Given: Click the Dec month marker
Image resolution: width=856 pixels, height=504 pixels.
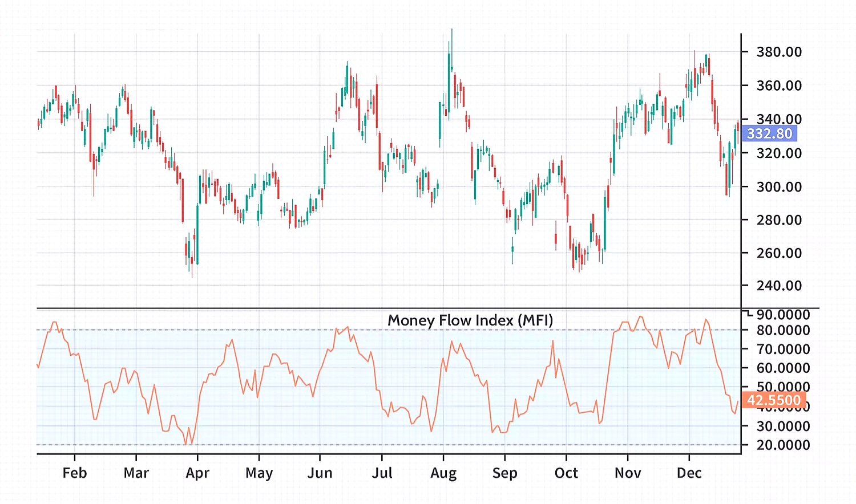Looking at the screenshot, I should (689, 473).
